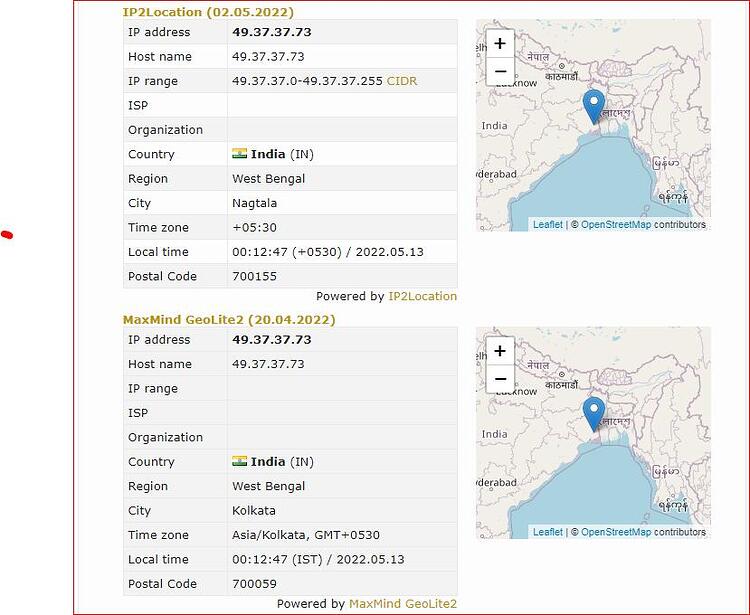Select the city Nagtala
The image size is (750, 615).
pos(254,203)
